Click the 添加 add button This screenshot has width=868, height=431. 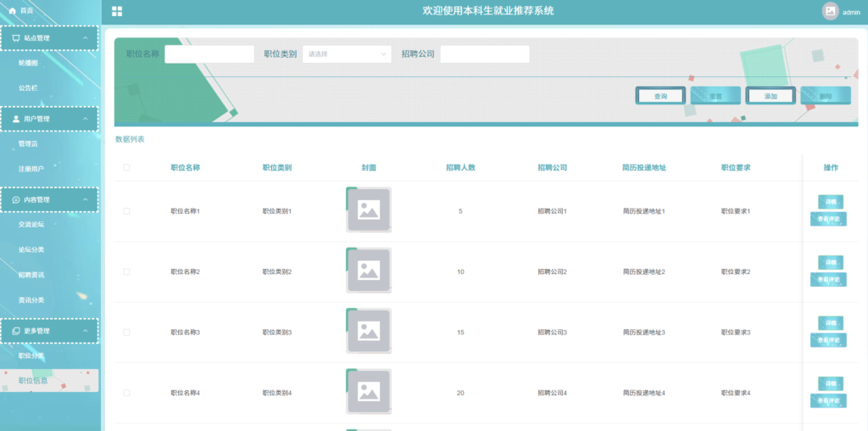771,96
